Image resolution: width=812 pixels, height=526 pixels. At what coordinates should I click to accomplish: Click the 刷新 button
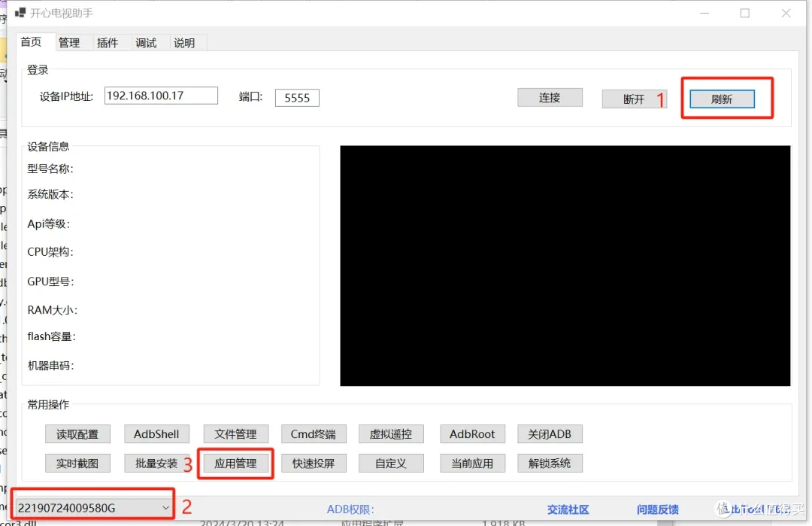coord(722,99)
